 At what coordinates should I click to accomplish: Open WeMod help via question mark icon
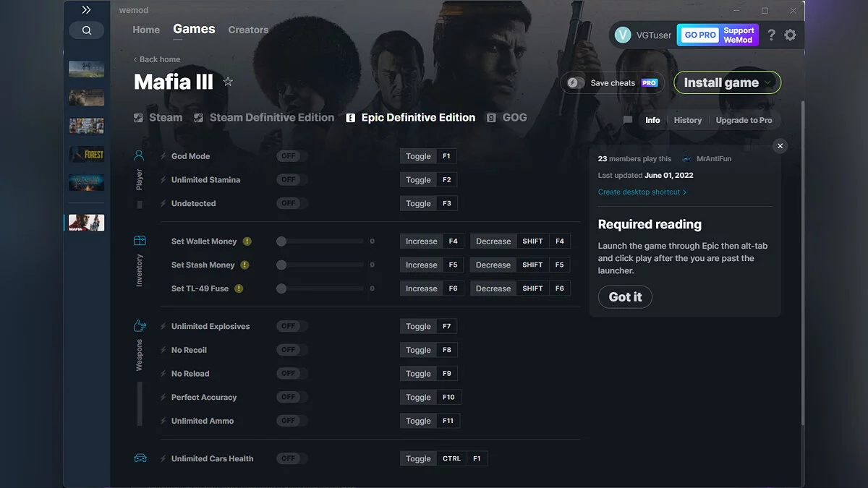click(x=770, y=34)
